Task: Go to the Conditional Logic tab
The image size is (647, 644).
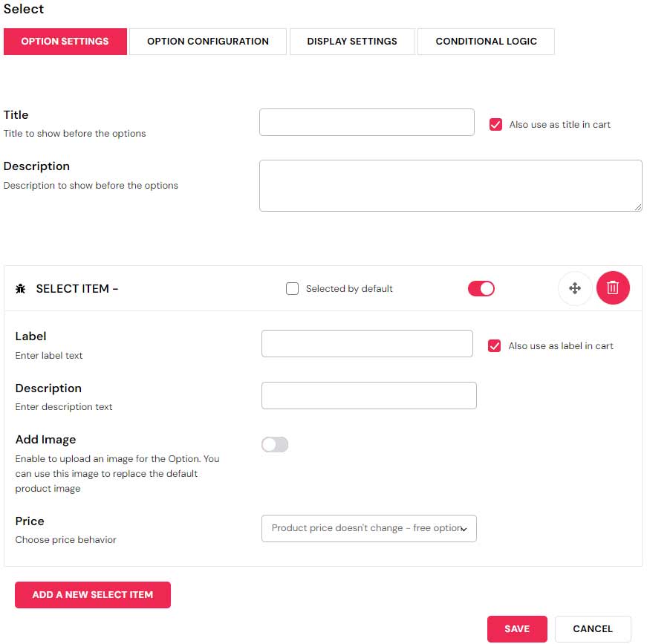Action: click(486, 42)
